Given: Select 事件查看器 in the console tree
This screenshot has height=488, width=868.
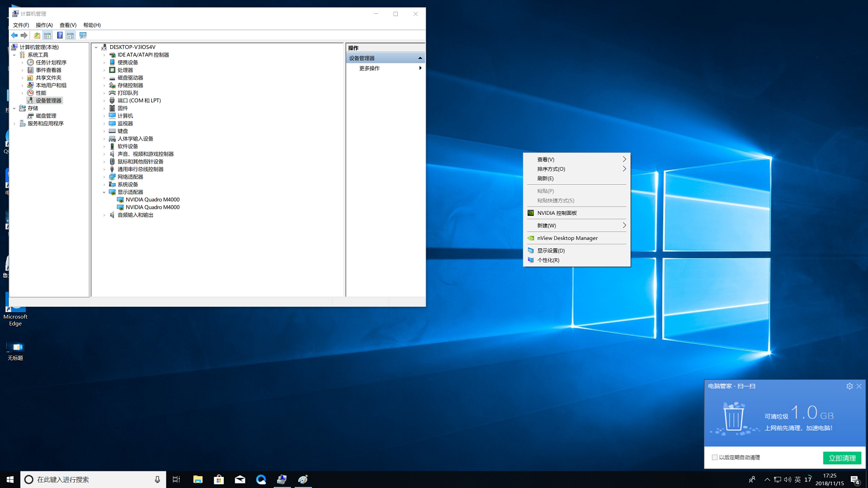Looking at the screenshot, I should click(48, 70).
